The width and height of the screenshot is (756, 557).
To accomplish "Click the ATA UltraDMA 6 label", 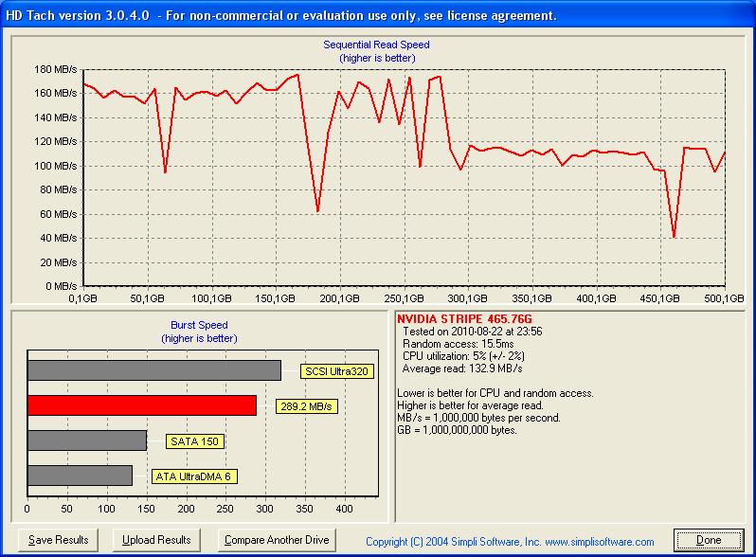I will click(x=194, y=476).
